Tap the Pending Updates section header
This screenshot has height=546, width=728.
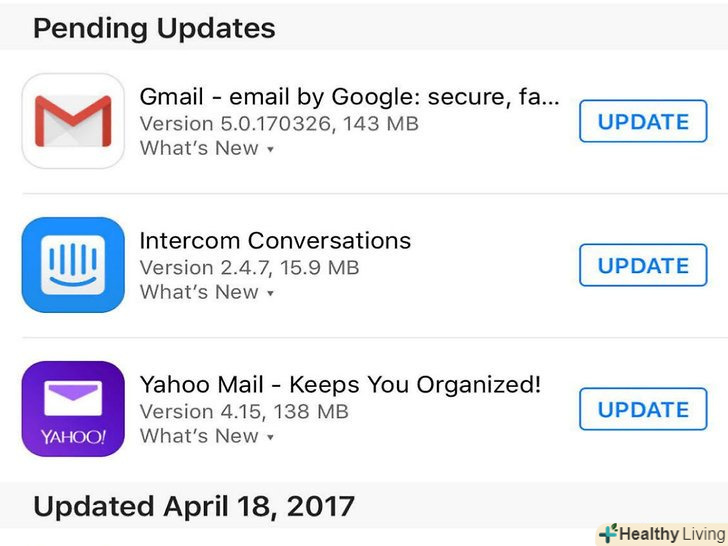pos(154,28)
